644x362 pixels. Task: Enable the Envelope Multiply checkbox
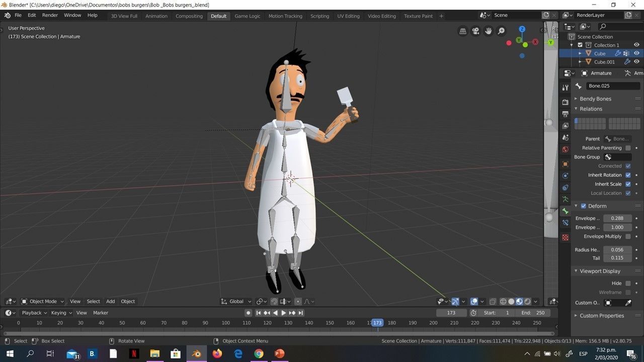(x=628, y=236)
